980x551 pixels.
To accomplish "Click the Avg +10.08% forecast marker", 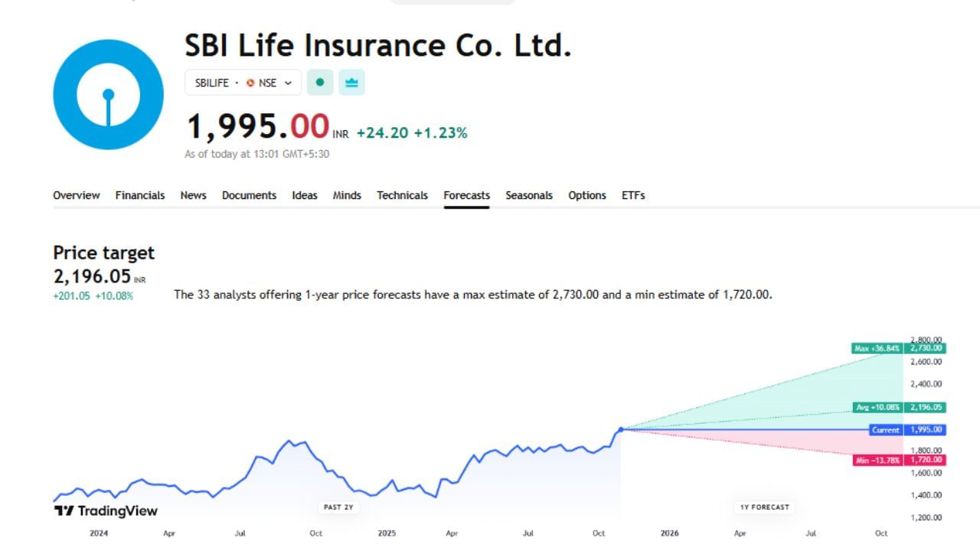I will [x=877, y=407].
